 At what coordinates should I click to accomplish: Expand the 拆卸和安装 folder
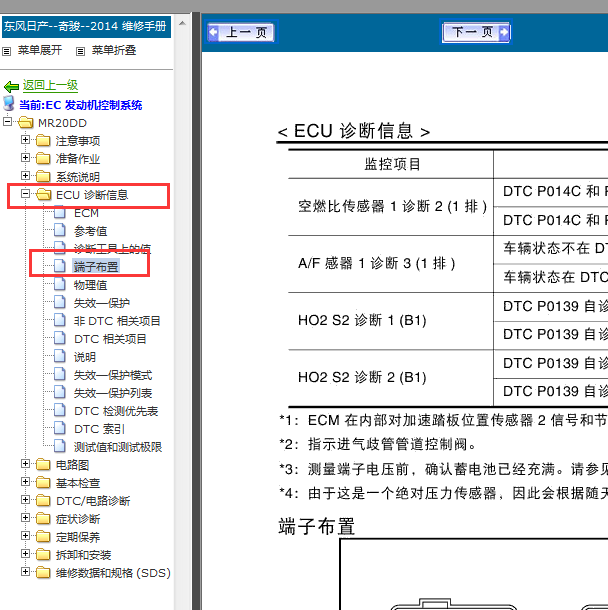pyautogui.click(x=25, y=554)
